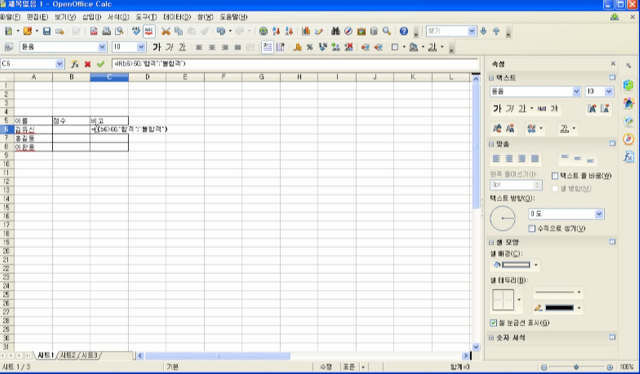Run the spelling check icon

[x=136, y=31]
